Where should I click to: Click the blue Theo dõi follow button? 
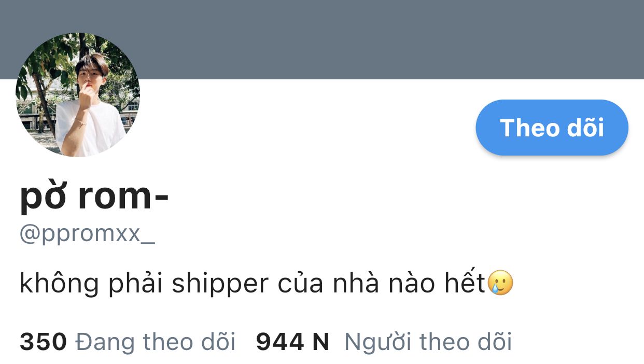(552, 128)
